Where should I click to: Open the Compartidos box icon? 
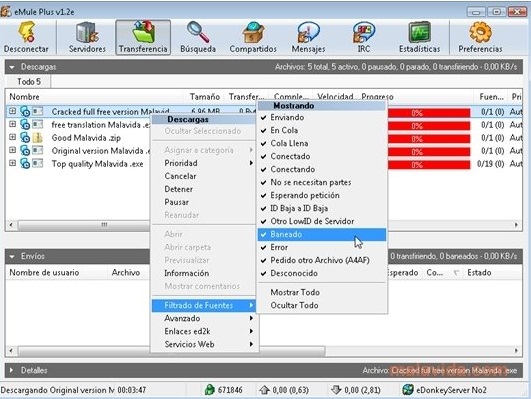(x=253, y=32)
